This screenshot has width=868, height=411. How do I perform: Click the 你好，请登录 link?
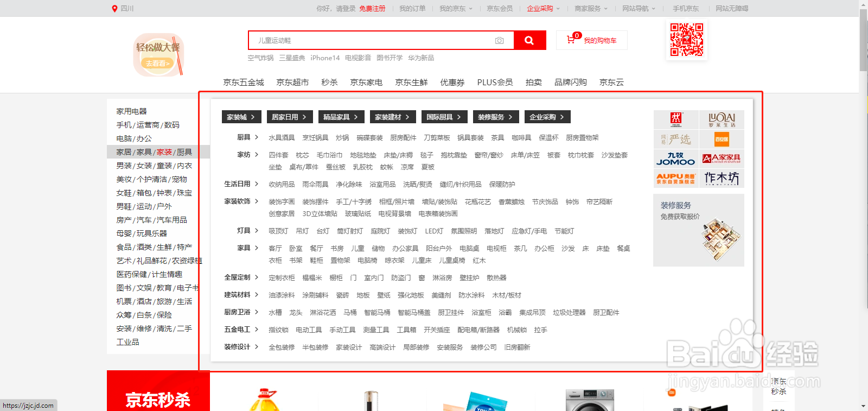[x=336, y=9]
